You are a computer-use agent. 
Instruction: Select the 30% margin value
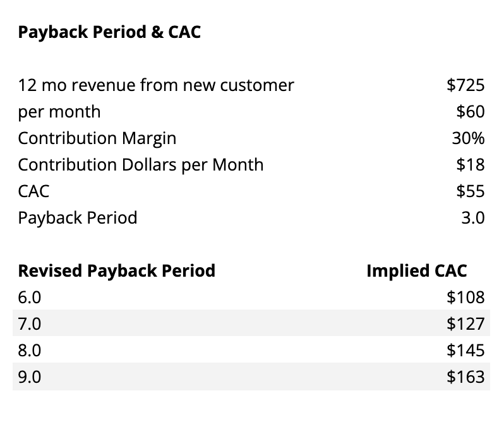468,138
